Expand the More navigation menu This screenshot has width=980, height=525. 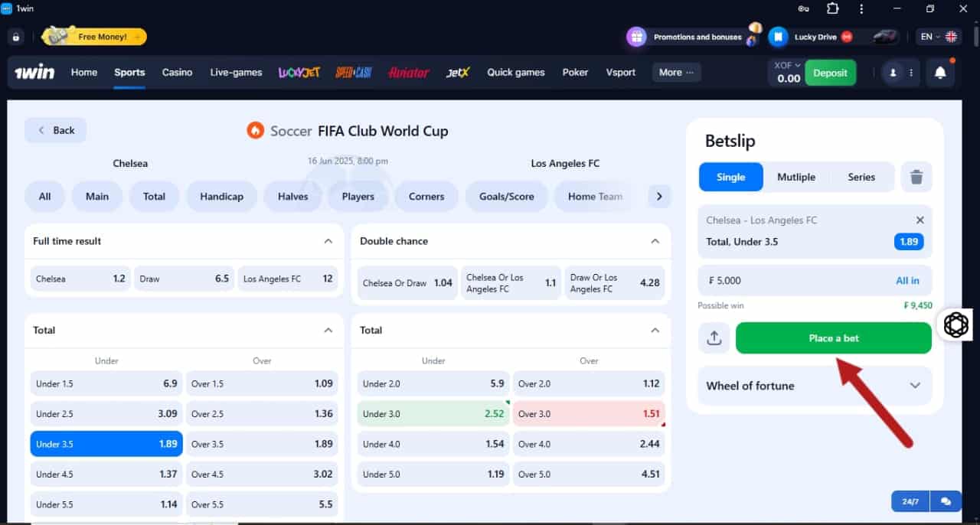[x=677, y=73]
